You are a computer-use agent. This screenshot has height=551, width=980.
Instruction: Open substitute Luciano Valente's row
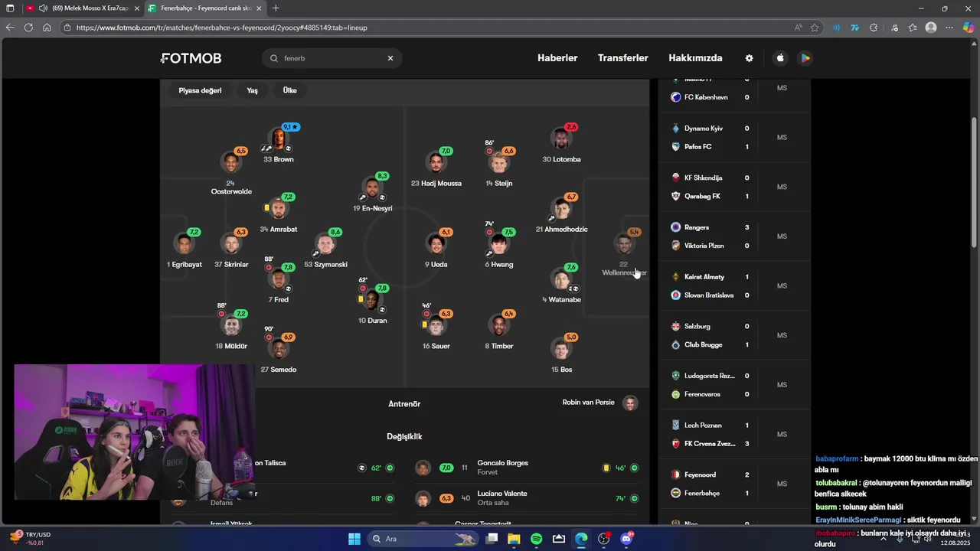tap(528, 498)
